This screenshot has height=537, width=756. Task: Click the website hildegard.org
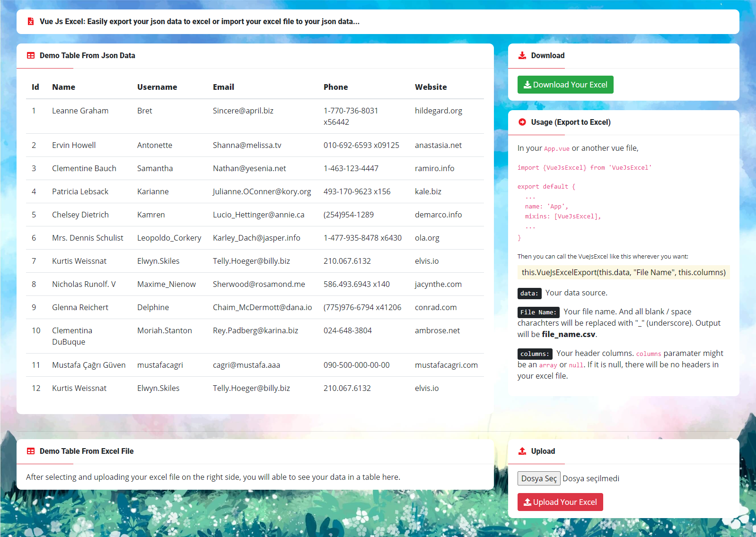tap(439, 111)
